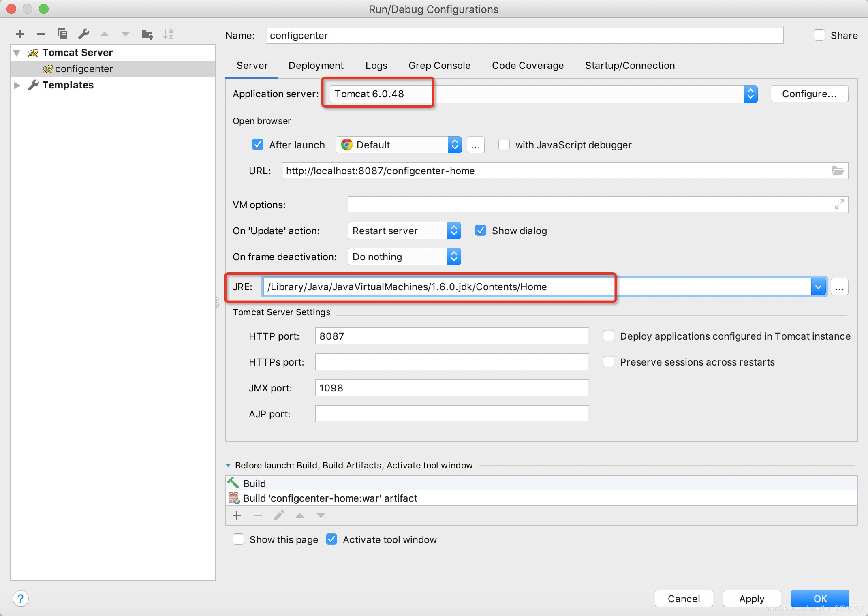Click into the HTTP port field
This screenshot has height=616, width=868.
click(x=451, y=336)
